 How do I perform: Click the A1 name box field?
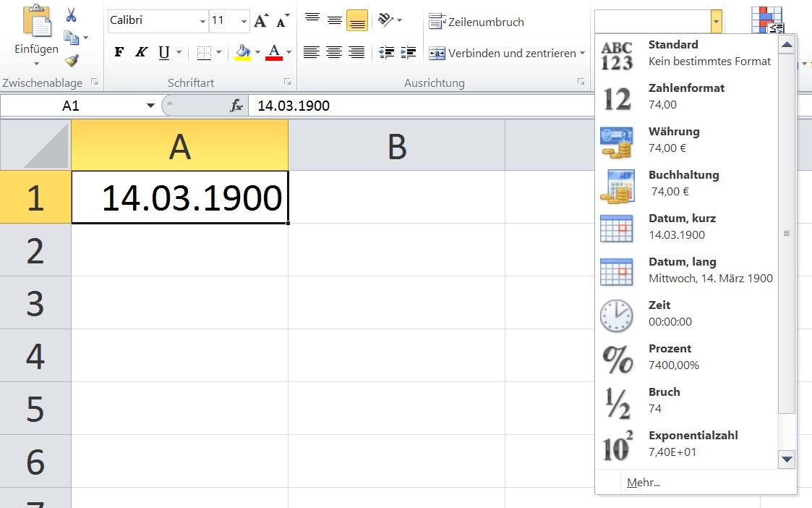pos(72,106)
